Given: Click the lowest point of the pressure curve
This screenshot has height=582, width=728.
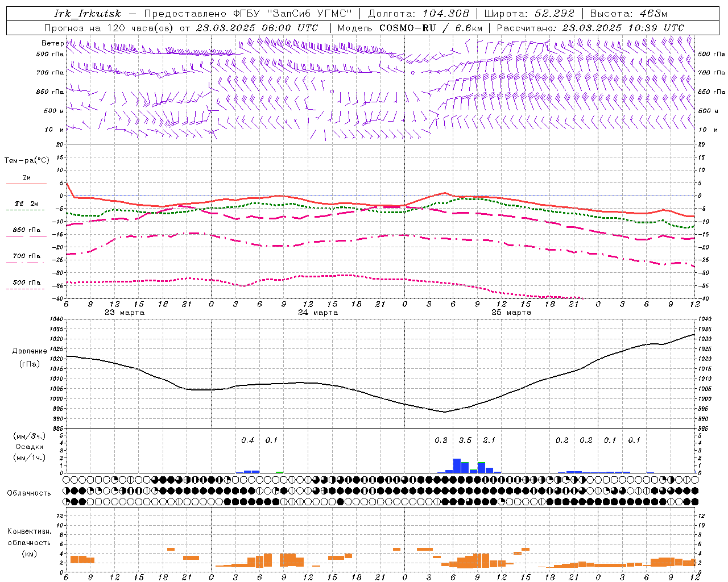Looking at the screenshot, I should point(445,412).
